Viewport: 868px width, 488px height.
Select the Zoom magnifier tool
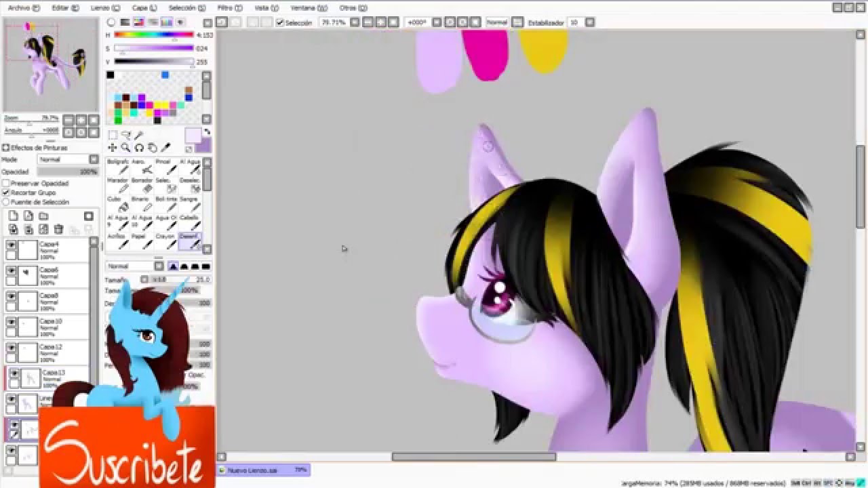click(125, 148)
